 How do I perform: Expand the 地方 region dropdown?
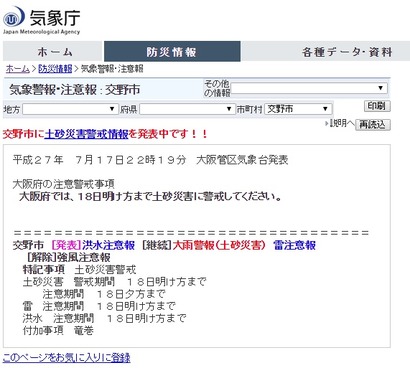point(70,109)
